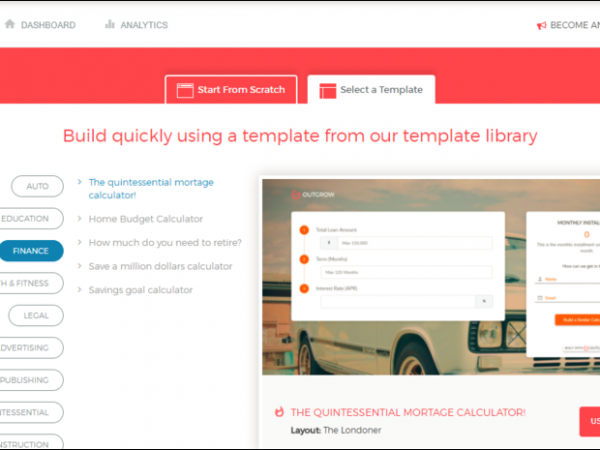Open How much do you need to retire
The width and height of the screenshot is (600, 450).
165,242
